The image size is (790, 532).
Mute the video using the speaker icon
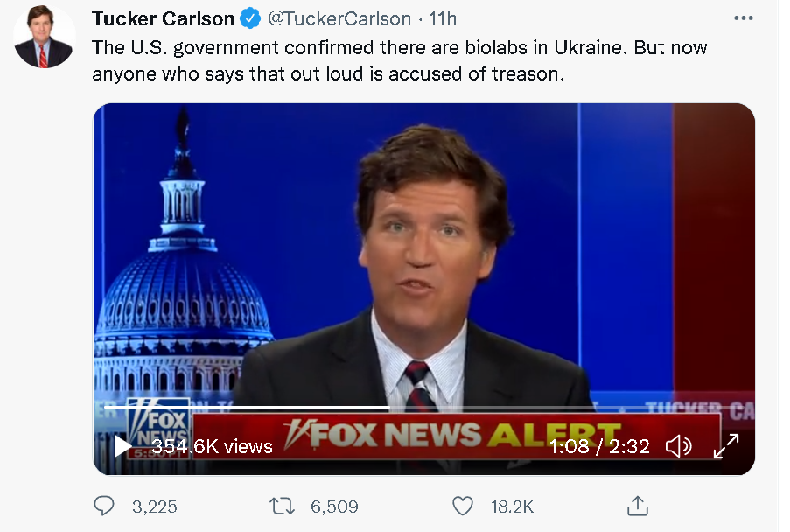tap(678, 446)
